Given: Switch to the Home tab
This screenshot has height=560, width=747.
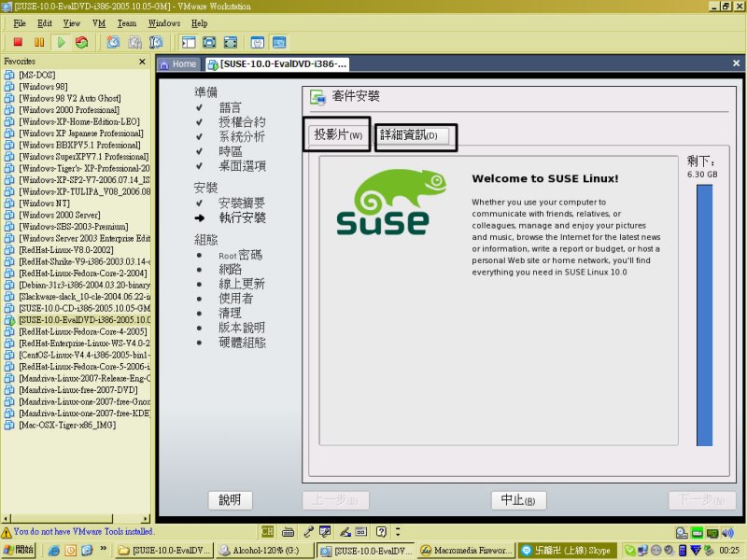Looking at the screenshot, I should [x=178, y=63].
